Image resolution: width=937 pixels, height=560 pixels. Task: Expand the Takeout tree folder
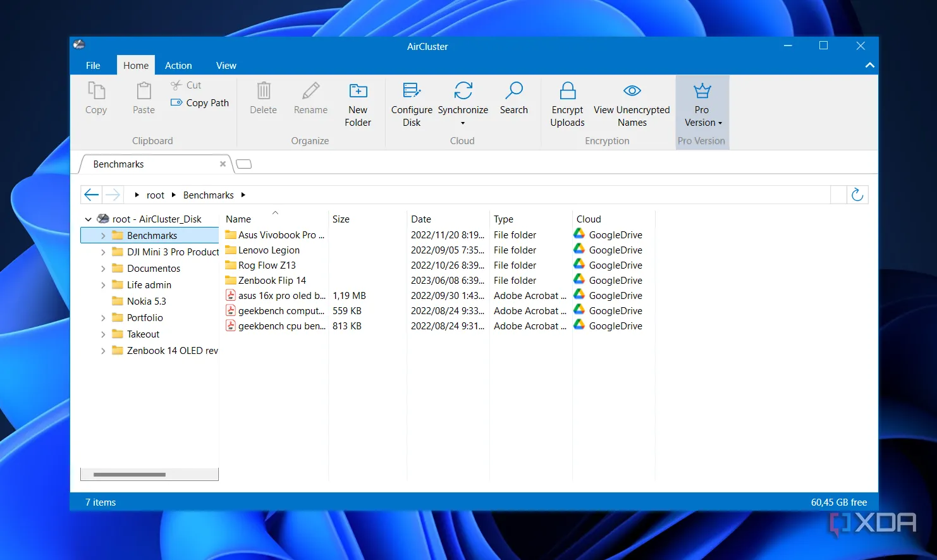click(x=103, y=334)
